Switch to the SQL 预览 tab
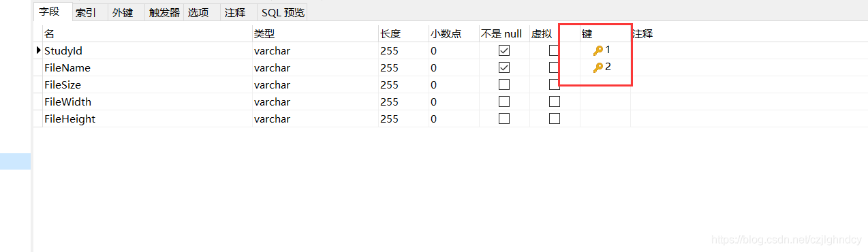This screenshot has height=252, width=868. click(x=283, y=12)
